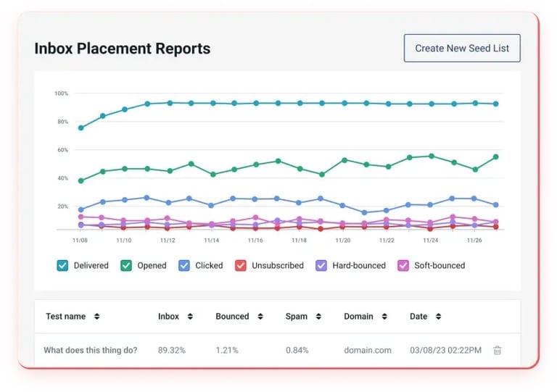Open the 'What does this thing do?' test row
557x392 pixels.
277,350
